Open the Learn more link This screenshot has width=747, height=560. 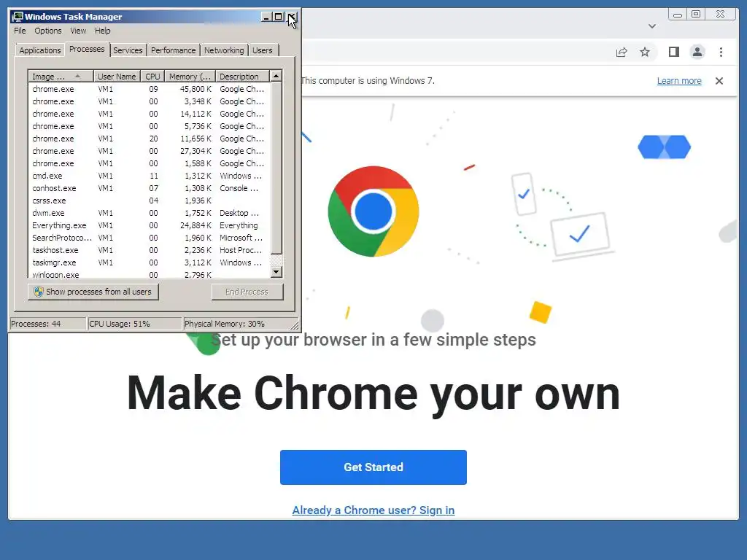point(679,80)
